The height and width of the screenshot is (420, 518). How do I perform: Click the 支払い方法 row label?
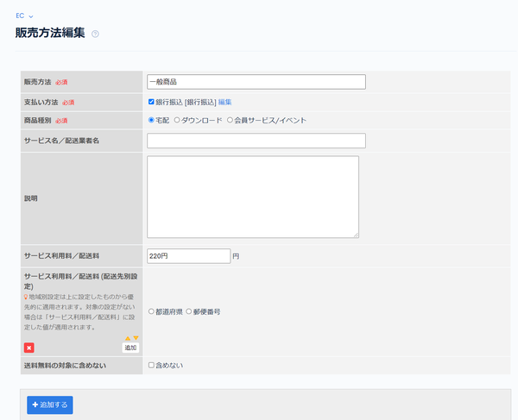41,103
